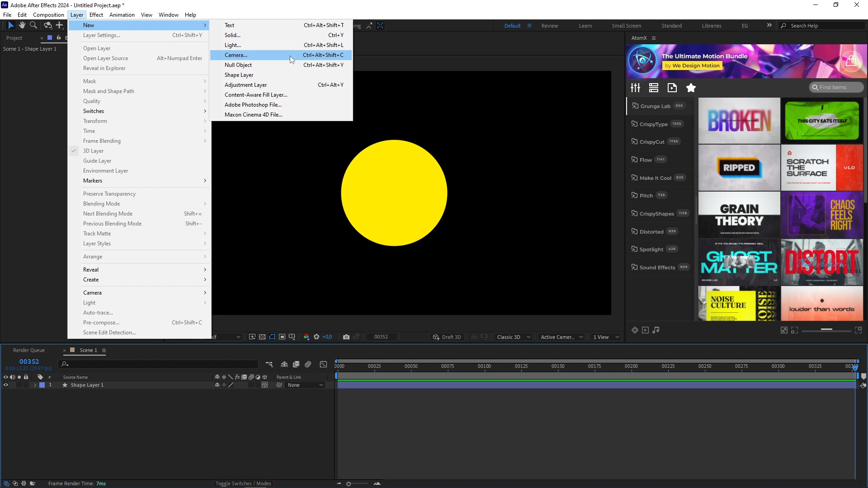The image size is (868, 488).
Task: Click the Draft 3D button
Action: click(447, 337)
